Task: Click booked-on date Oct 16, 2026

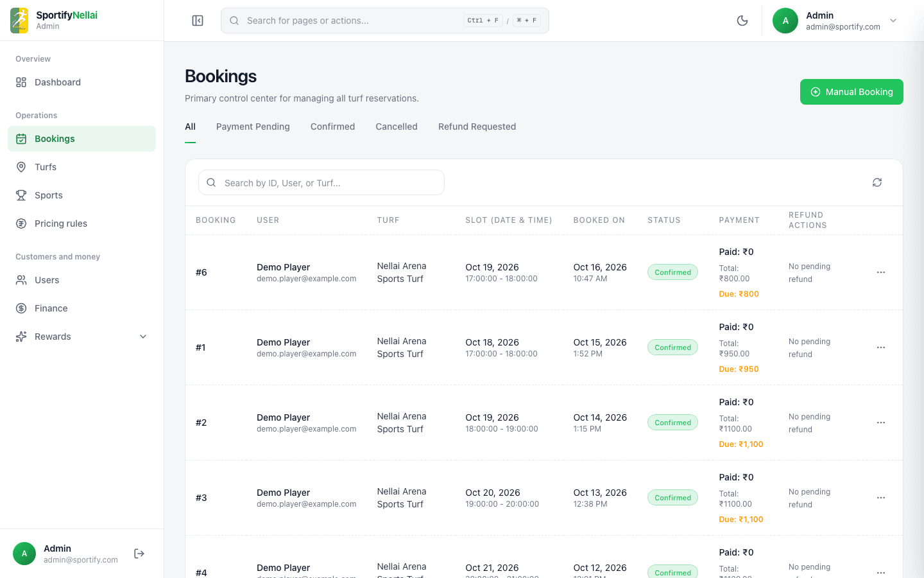Action: coord(600,267)
